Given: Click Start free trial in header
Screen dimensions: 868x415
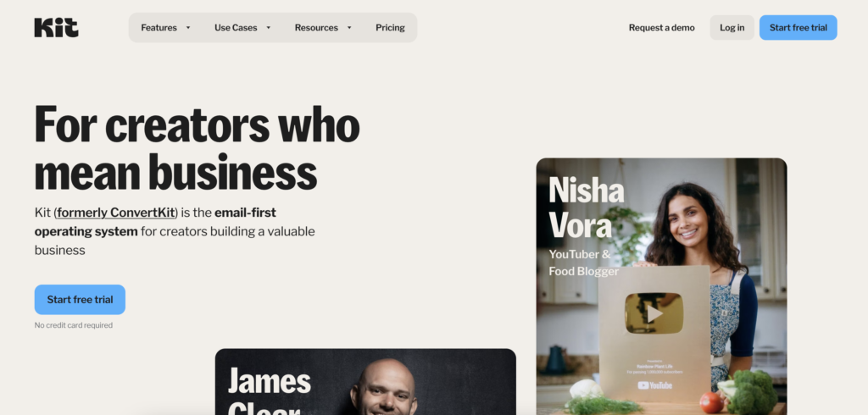Looking at the screenshot, I should (798, 28).
